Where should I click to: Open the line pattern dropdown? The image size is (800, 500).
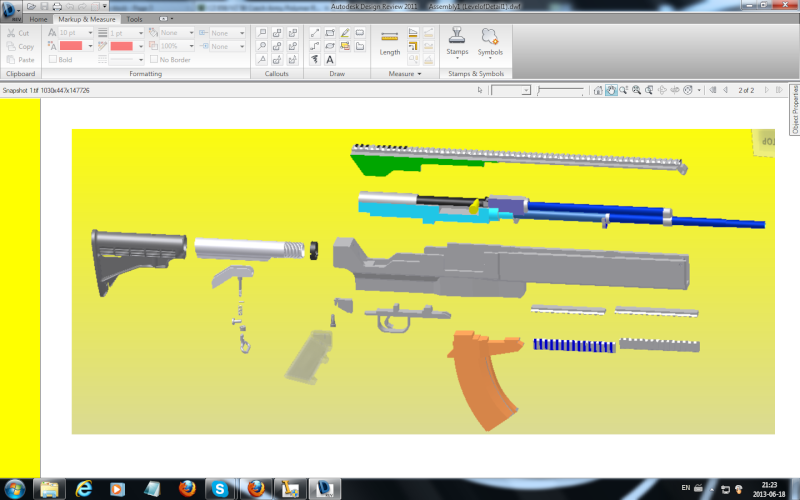coord(141,60)
